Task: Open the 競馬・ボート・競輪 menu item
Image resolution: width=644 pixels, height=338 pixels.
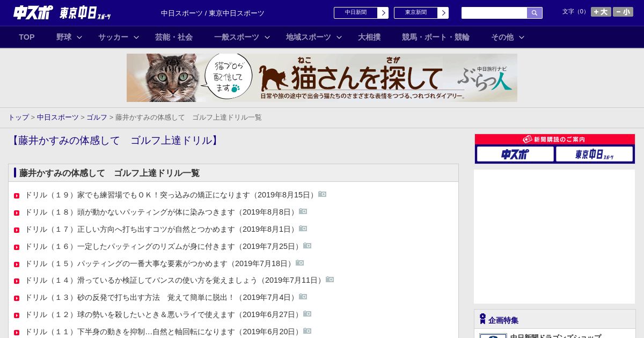Action: pyautogui.click(x=436, y=37)
